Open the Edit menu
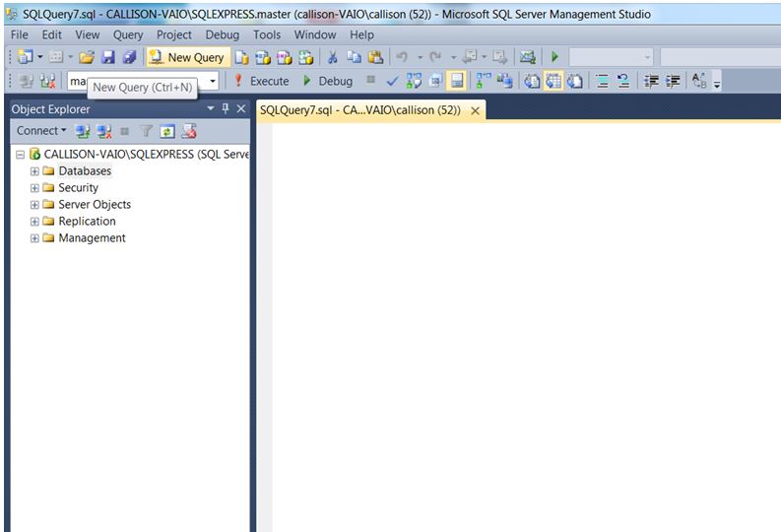 (x=52, y=34)
